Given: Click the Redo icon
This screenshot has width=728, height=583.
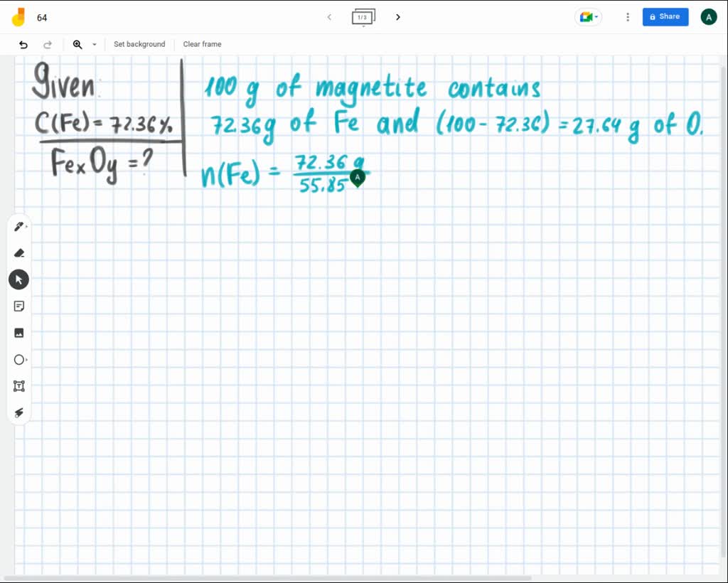Looking at the screenshot, I should [48, 44].
